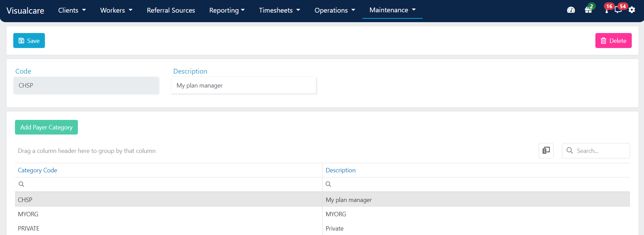644x235 pixels.
Task: Go to Visualcare home logo
Action: point(26,11)
